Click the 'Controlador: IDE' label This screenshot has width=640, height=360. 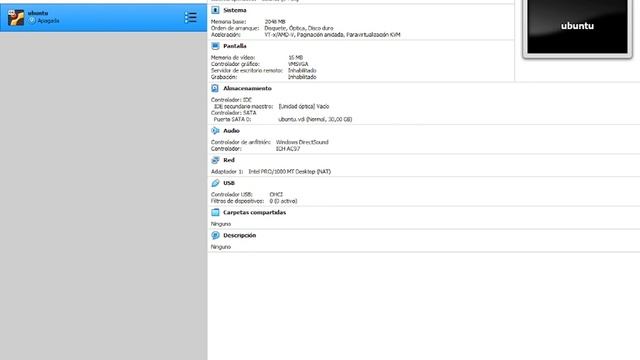click(x=231, y=100)
